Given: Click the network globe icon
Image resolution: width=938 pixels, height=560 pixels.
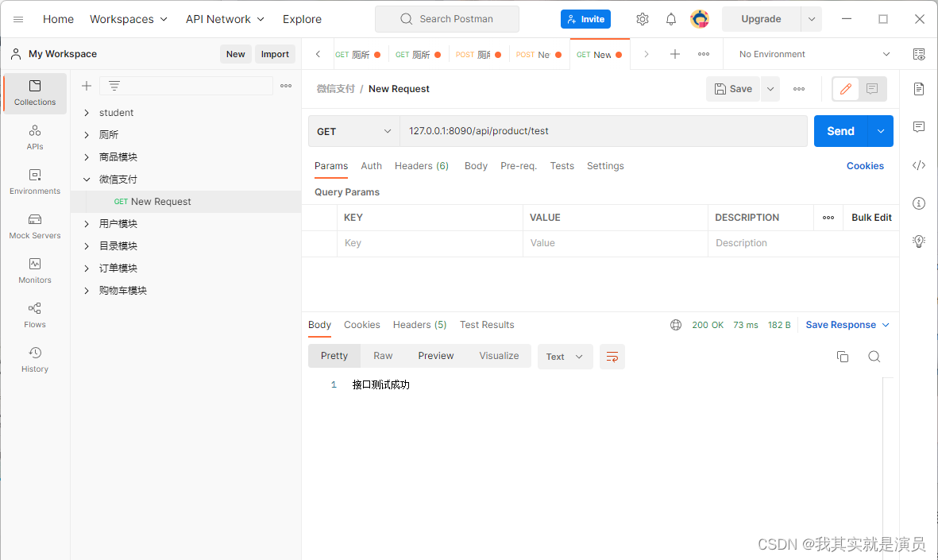Looking at the screenshot, I should click(675, 325).
